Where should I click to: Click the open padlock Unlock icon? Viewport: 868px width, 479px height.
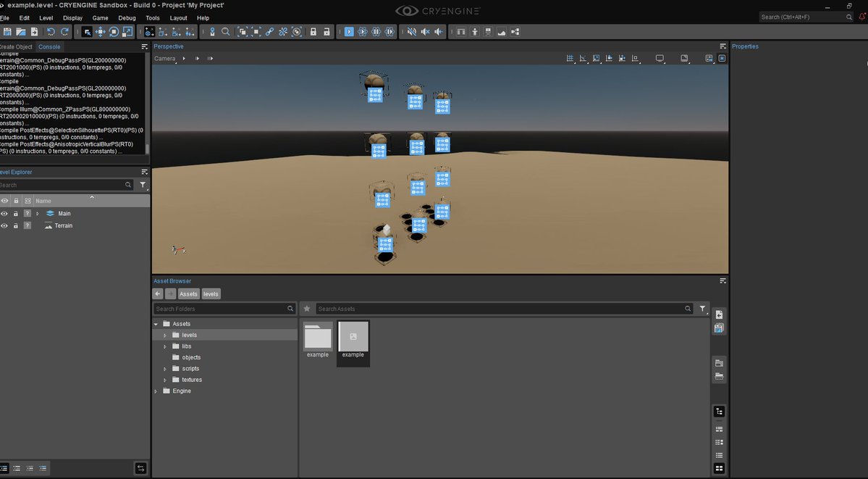[x=326, y=32]
